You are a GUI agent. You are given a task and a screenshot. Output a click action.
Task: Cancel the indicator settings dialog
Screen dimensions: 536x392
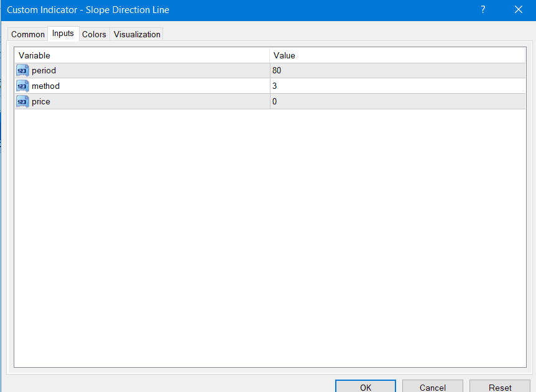pos(432,386)
